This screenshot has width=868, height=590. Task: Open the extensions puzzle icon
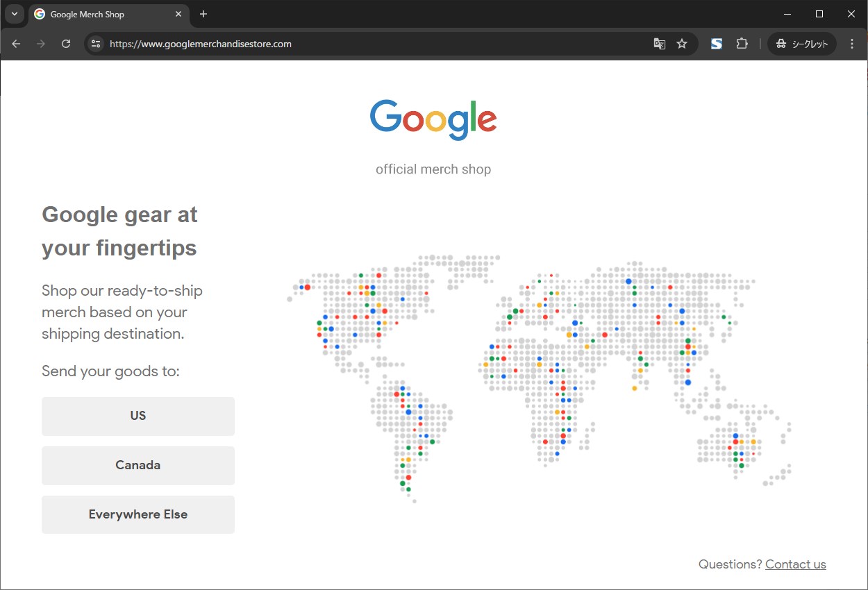(742, 44)
